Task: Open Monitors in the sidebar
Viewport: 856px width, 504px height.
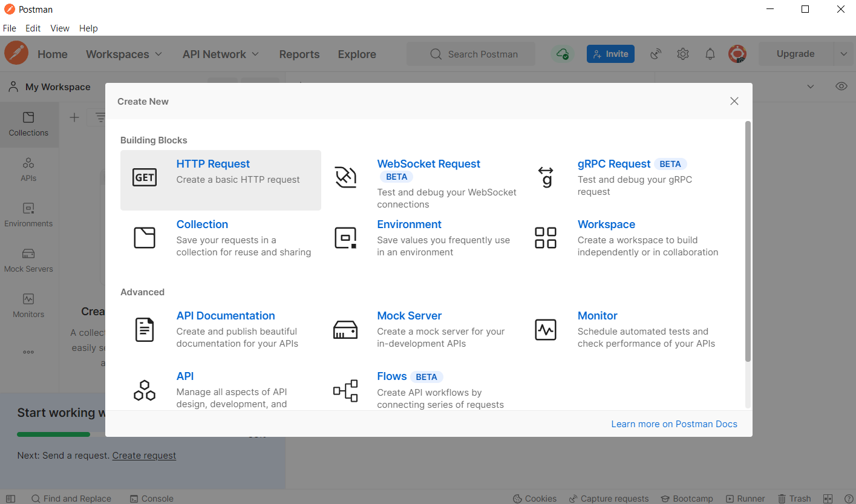Action: coord(28,306)
